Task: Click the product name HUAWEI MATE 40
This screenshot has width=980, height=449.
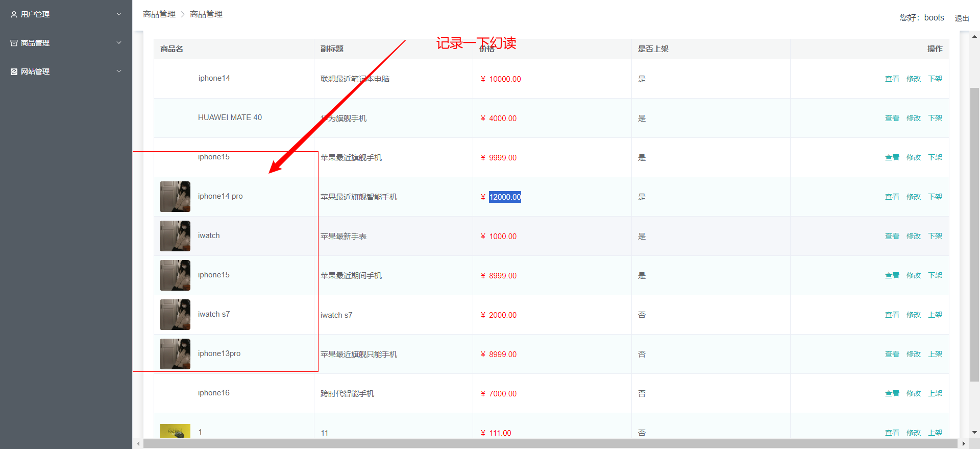Action: 230,117
